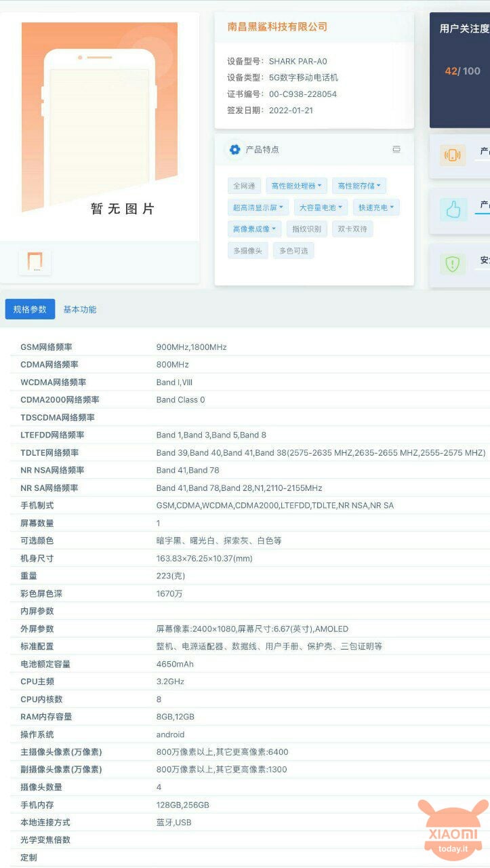This screenshot has width=490, height=868.
Task: Click the 屏幕数量 row label
Action: (37, 524)
